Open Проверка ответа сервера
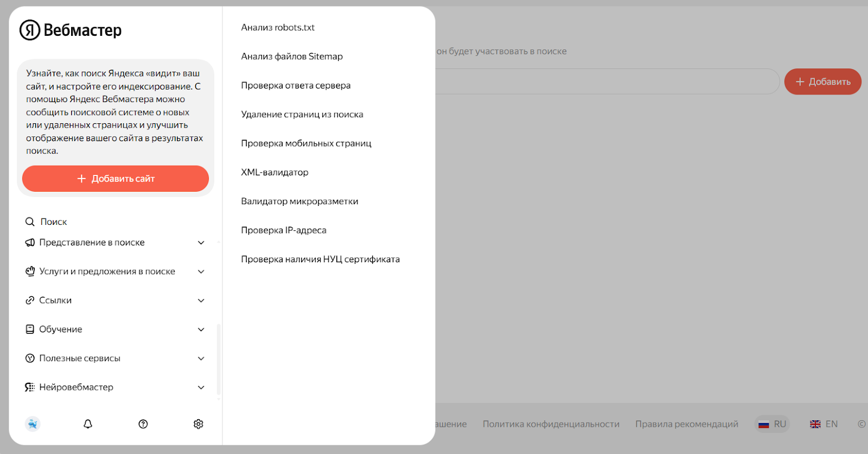 [x=296, y=85]
